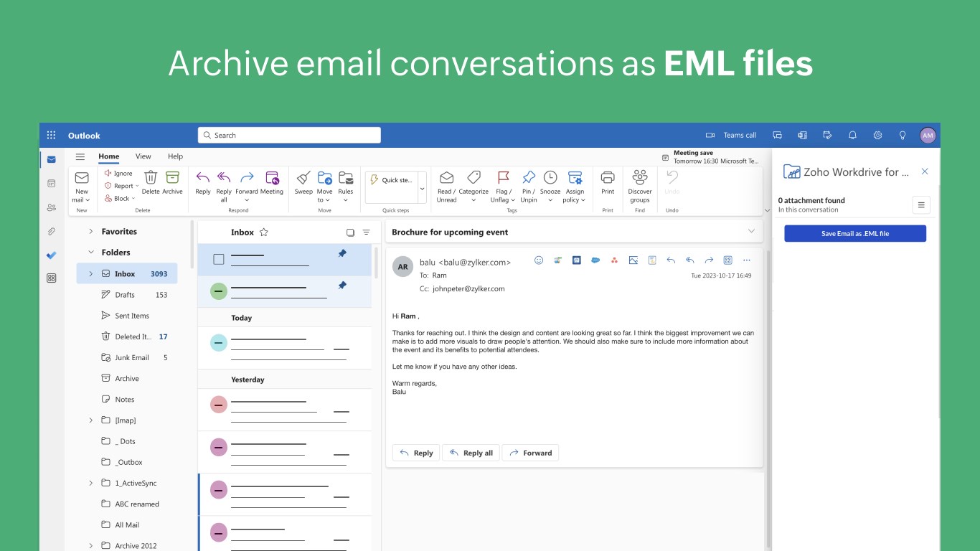
Task: Open Settings gear in the header
Action: pos(877,135)
